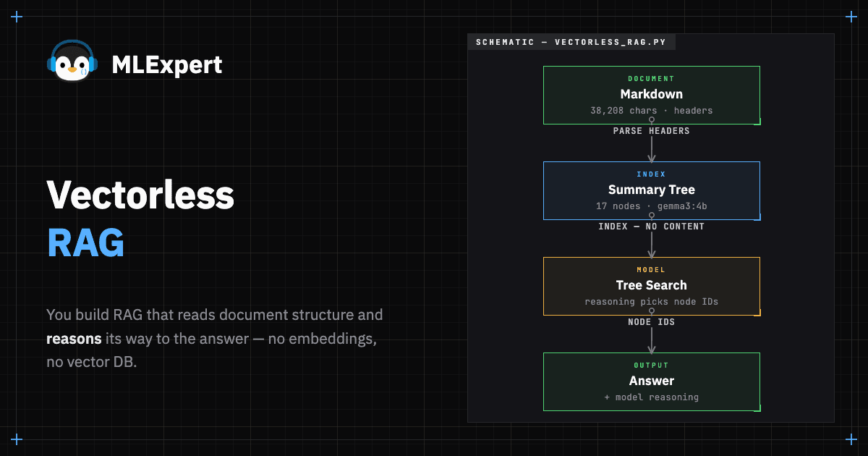Select the Tree Search model box
868x456 pixels.
click(x=652, y=287)
